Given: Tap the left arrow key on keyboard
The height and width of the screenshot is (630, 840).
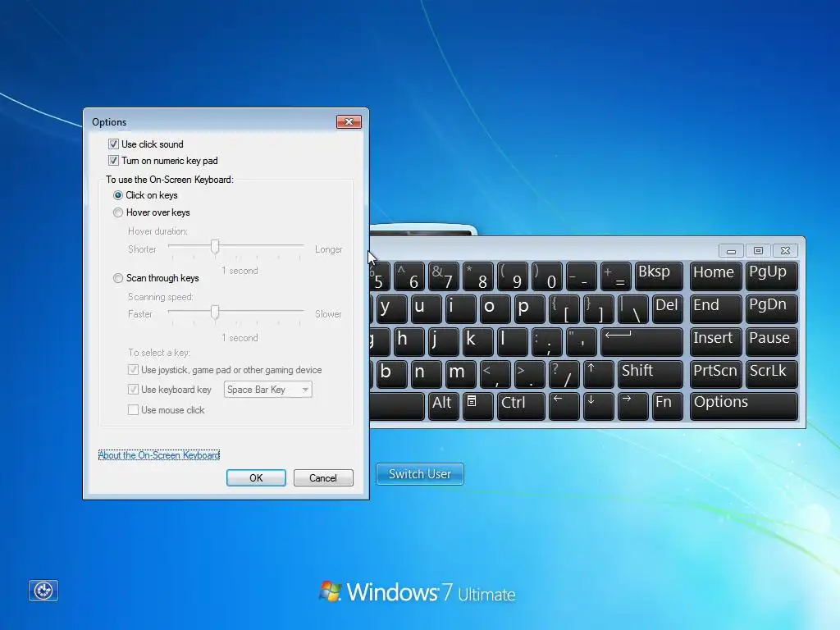Looking at the screenshot, I should click(x=564, y=406).
